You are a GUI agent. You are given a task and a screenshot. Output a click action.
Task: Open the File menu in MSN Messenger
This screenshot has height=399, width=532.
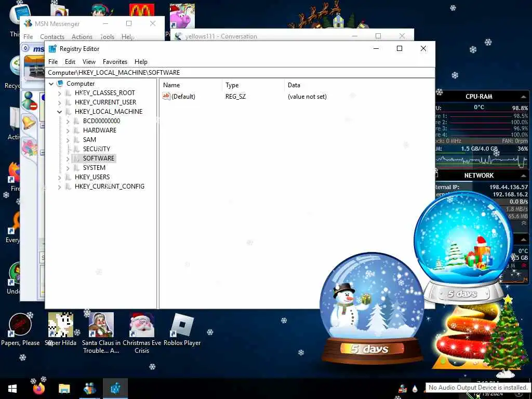[28, 37]
